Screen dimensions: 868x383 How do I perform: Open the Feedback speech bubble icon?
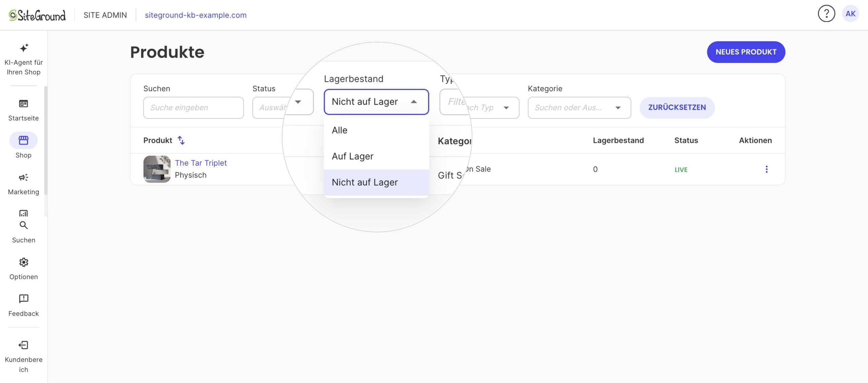click(23, 299)
